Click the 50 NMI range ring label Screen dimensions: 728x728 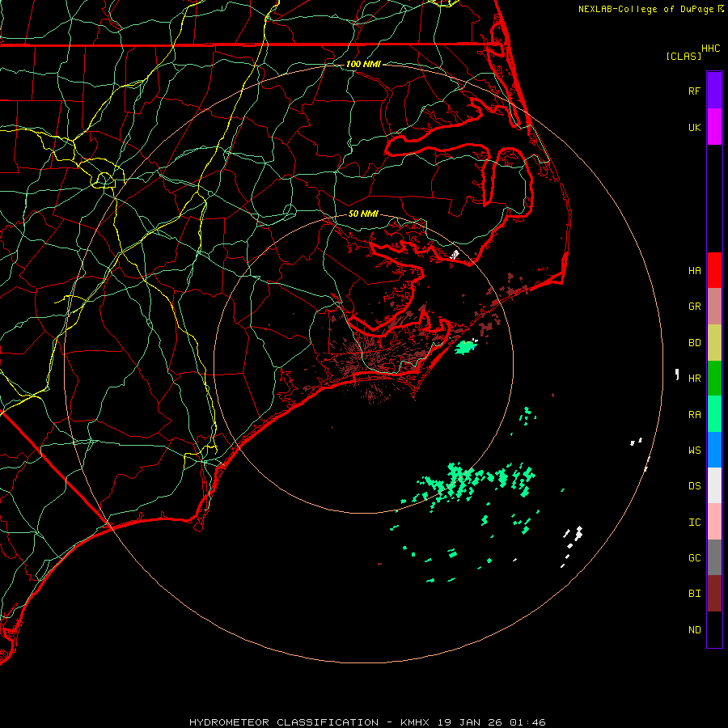(x=363, y=214)
